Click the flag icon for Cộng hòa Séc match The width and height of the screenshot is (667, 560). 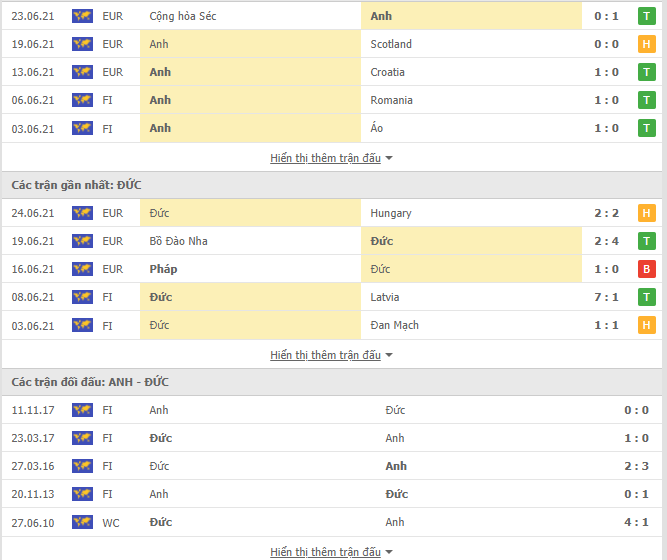pos(82,16)
